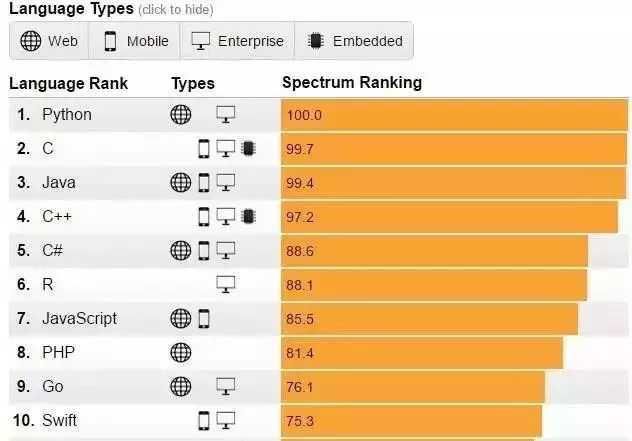Click the phone icon in Swift row
This screenshot has height=441, width=632.
(x=204, y=420)
